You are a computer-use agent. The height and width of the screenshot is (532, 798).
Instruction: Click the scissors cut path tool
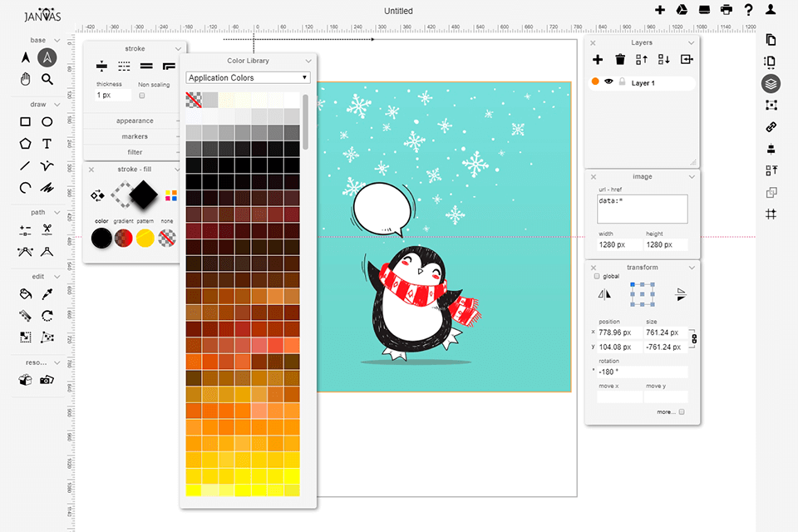(x=47, y=229)
